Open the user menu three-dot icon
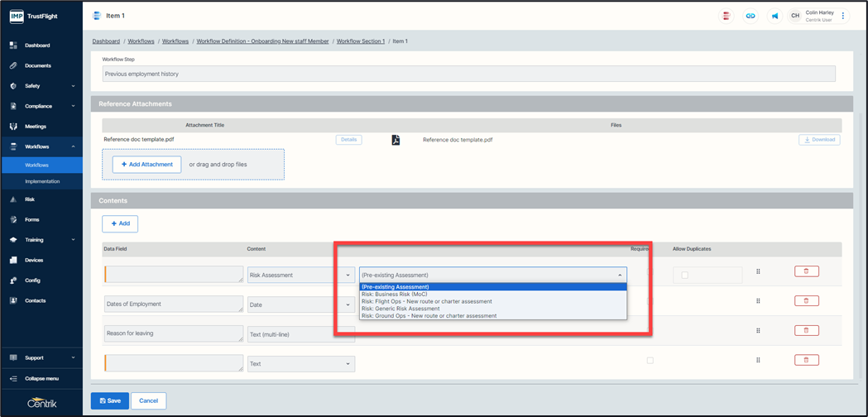 point(843,16)
